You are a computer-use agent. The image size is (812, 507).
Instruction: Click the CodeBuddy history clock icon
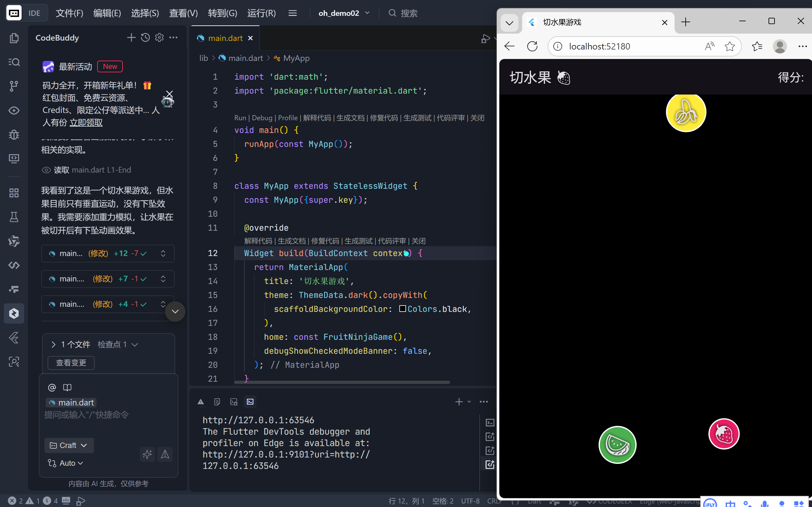click(145, 37)
